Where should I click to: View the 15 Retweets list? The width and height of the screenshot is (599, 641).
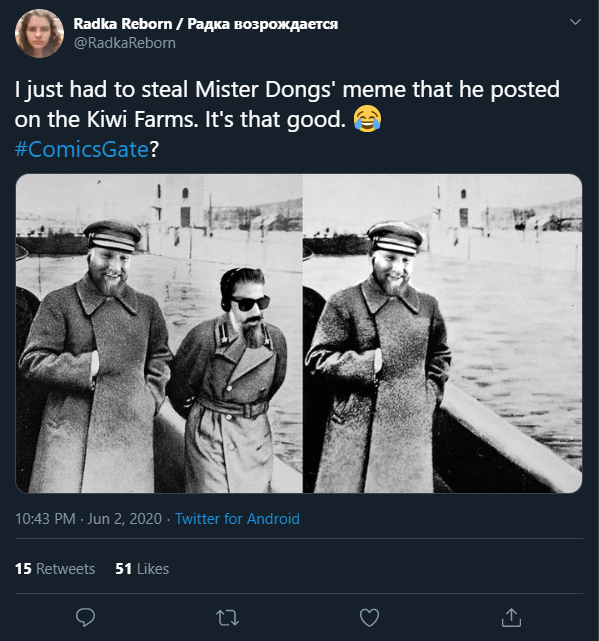(55, 569)
